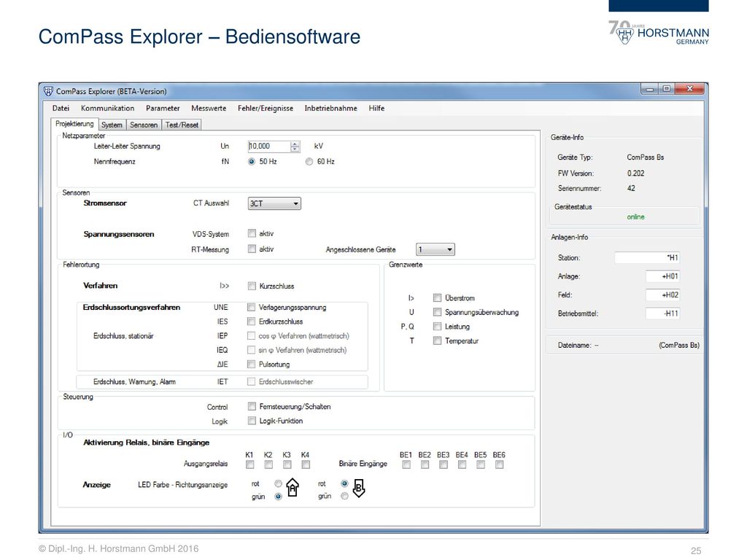The height and width of the screenshot is (560, 747).
Task: Tick the Verlagerungsspannung checkbox
Action: coord(251,307)
